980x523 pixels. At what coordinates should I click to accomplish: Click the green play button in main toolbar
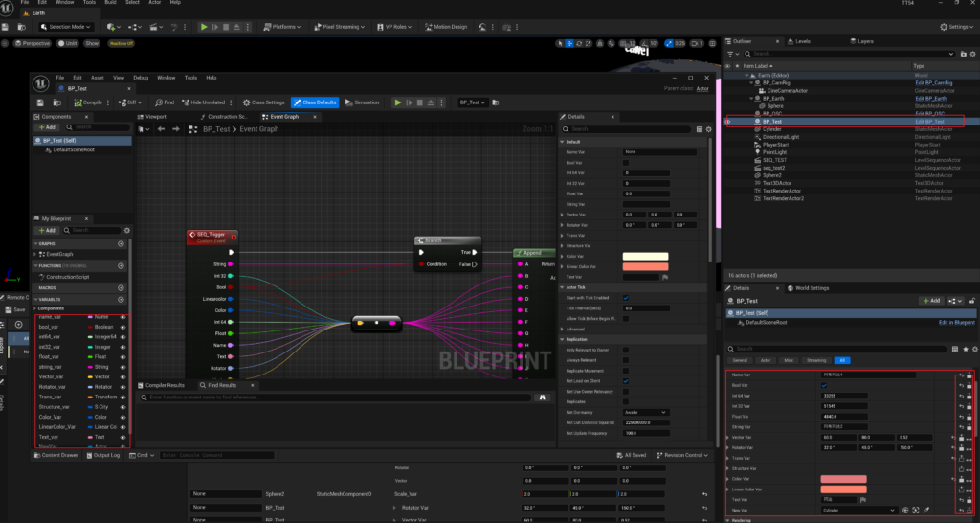tap(204, 27)
